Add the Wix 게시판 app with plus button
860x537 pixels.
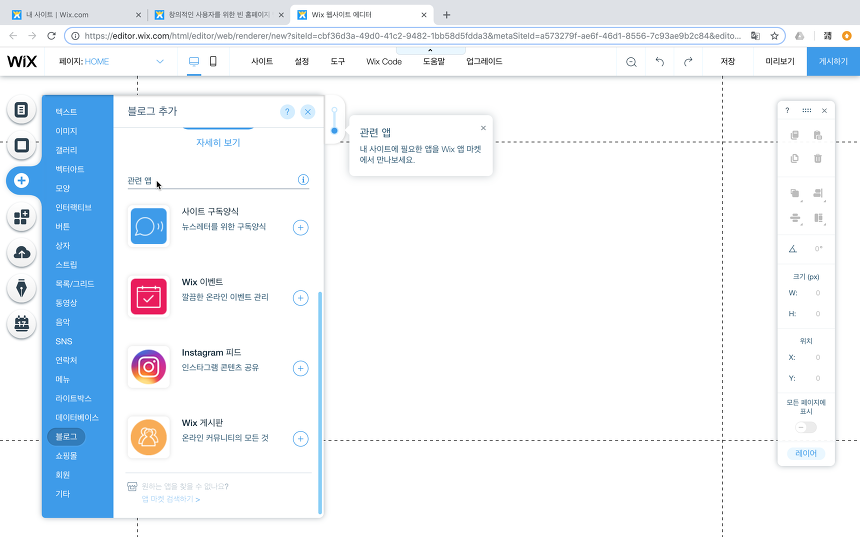point(301,439)
